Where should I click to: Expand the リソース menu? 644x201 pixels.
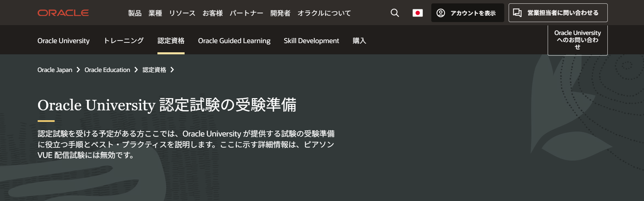click(182, 13)
